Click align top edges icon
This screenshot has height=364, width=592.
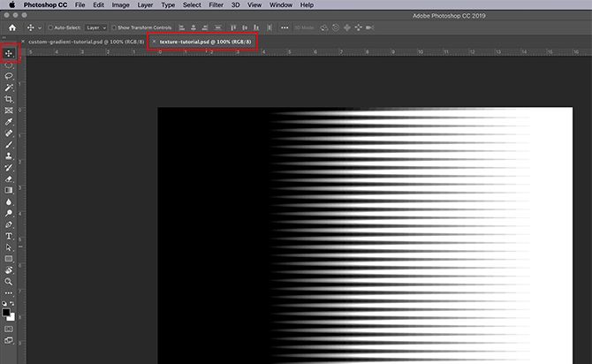[233, 27]
